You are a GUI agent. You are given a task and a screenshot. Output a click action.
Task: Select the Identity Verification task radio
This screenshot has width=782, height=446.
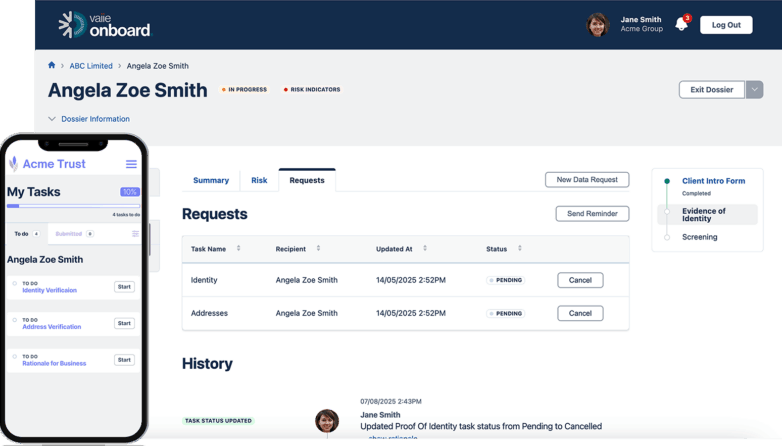pos(15,284)
